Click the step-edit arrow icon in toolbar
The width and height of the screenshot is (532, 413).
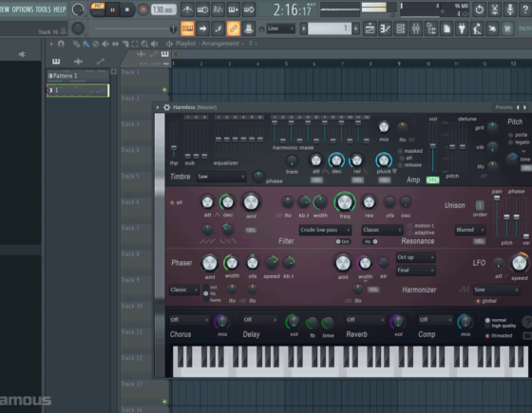click(202, 28)
